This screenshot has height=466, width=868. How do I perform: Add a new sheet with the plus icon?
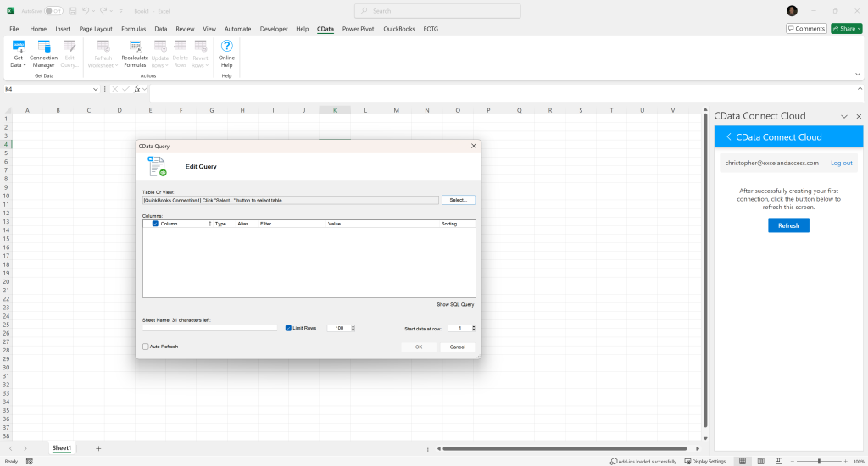click(98, 448)
